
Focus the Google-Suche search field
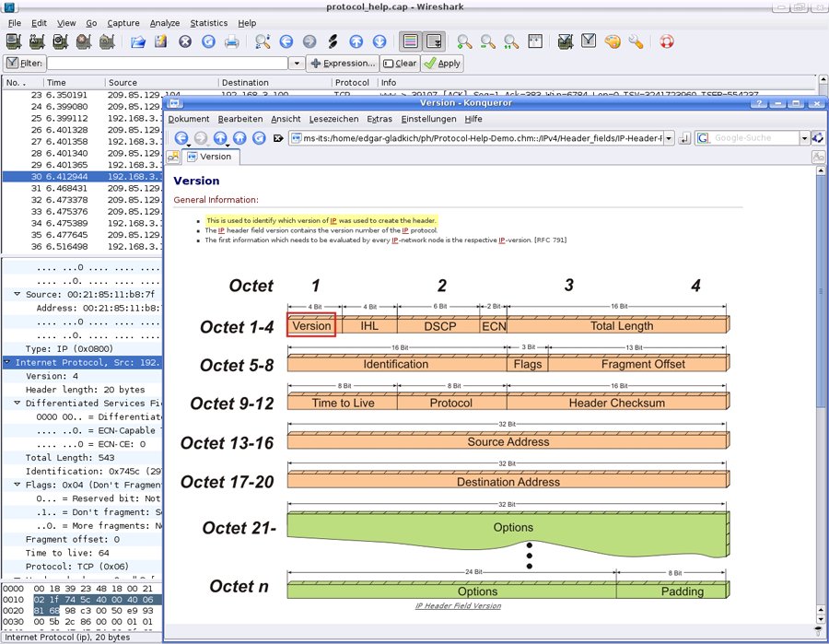coord(747,138)
